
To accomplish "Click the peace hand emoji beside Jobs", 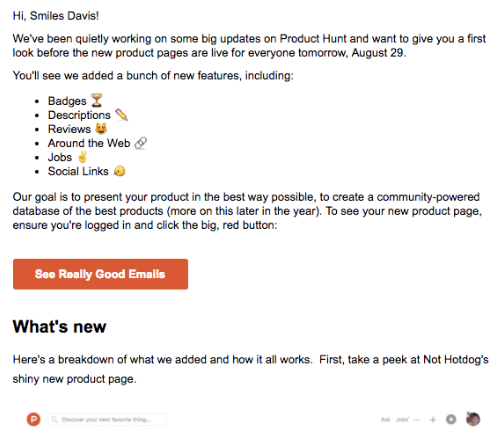I will tap(82, 157).
